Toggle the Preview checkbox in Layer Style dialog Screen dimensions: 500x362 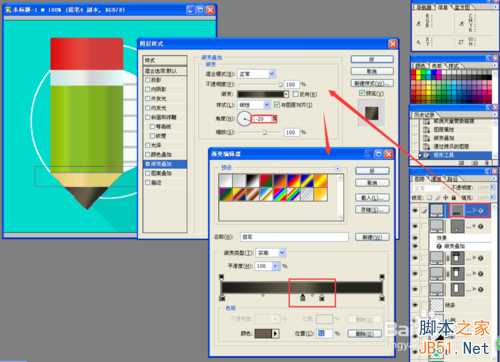point(362,93)
